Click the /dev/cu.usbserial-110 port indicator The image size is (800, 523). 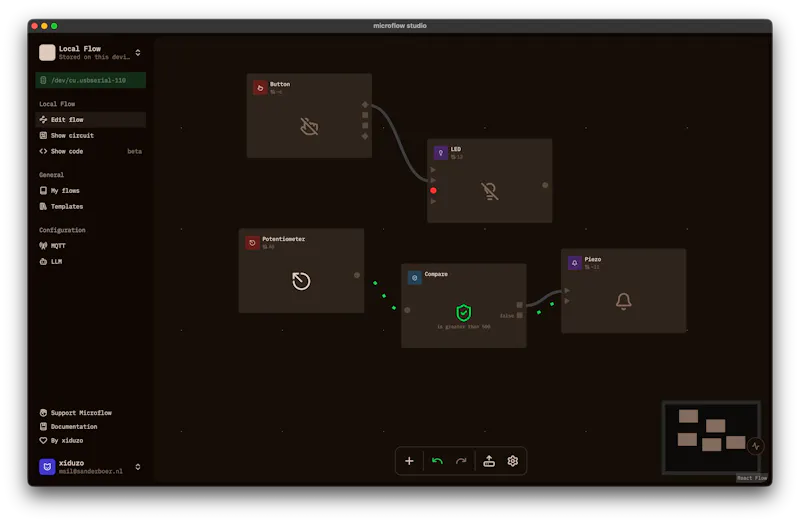click(90, 80)
